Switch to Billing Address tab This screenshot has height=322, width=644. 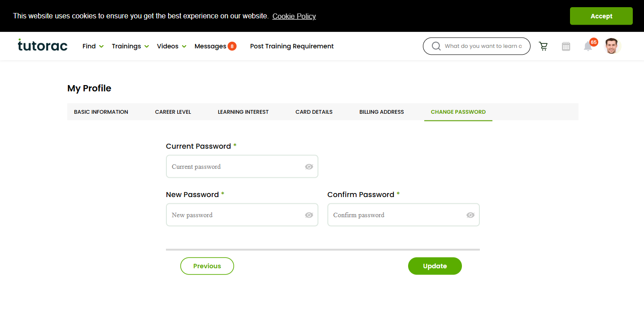pyautogui.click(x=382, y=112)
